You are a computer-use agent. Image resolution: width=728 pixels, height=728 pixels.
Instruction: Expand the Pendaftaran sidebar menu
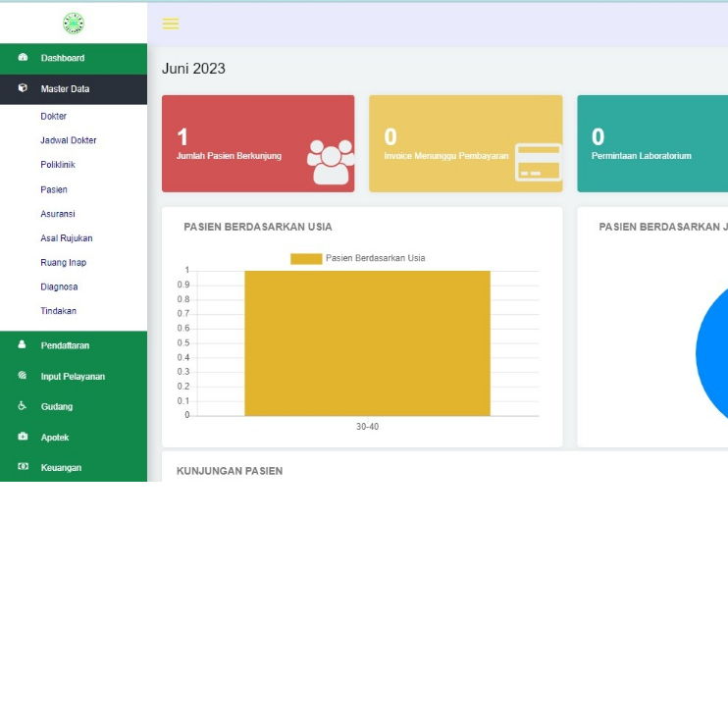65,345
